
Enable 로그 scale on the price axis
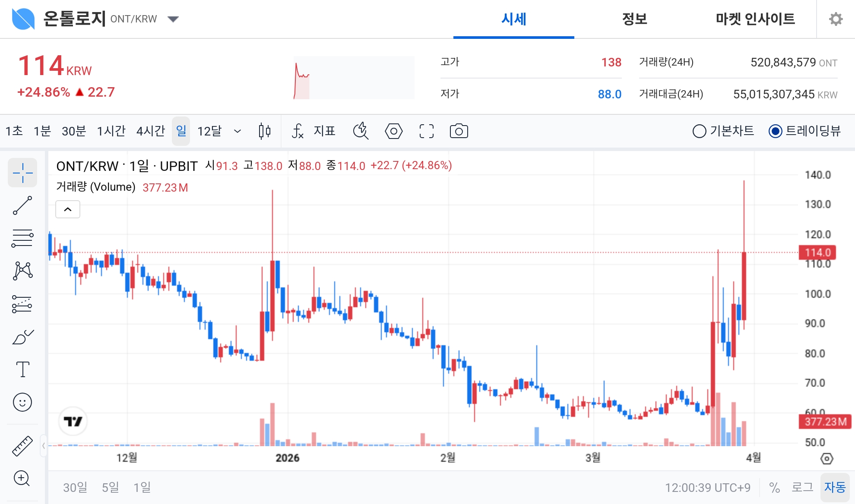(801, 487)
